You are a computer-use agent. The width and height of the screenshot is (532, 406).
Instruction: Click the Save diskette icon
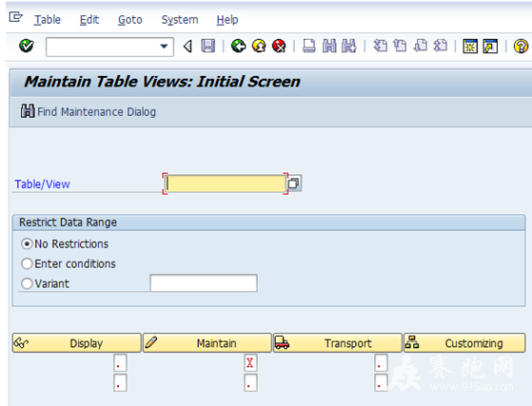[x=208, y=46]
